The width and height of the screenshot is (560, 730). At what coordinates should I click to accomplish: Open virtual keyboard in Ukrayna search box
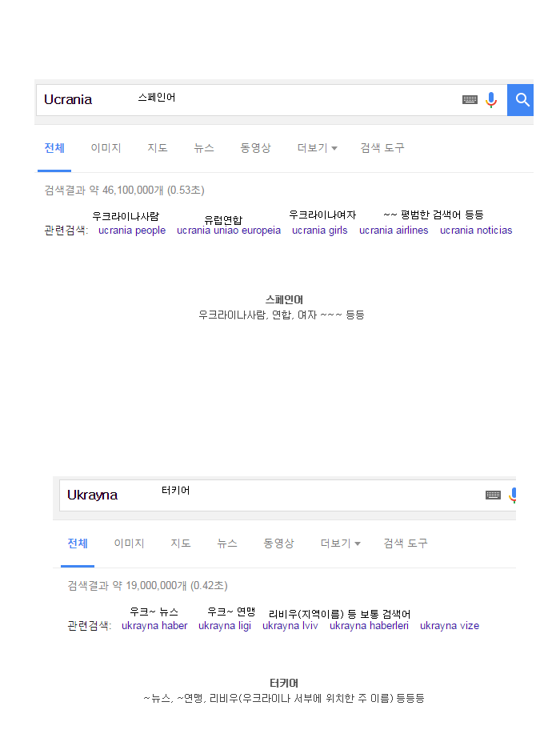click(x=493, y=495)
